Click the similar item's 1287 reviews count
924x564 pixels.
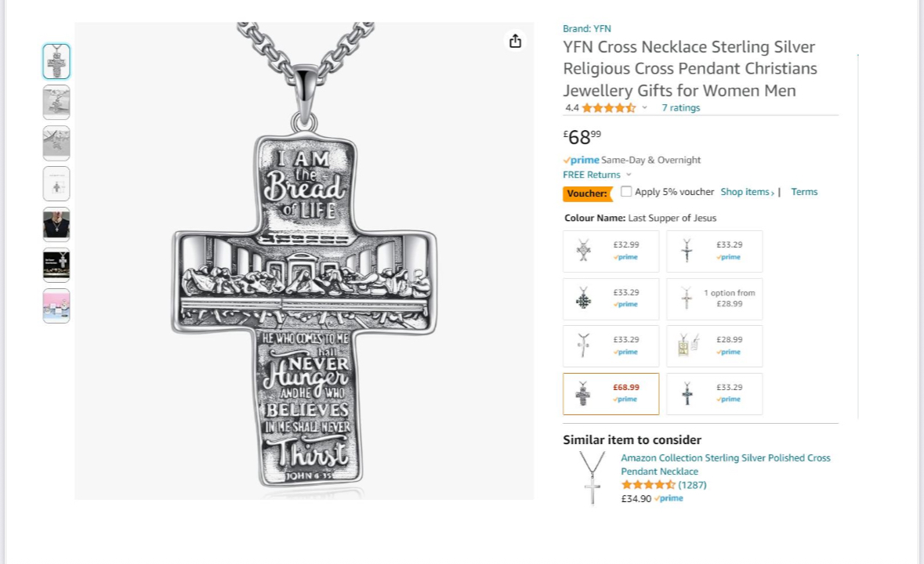692,485
